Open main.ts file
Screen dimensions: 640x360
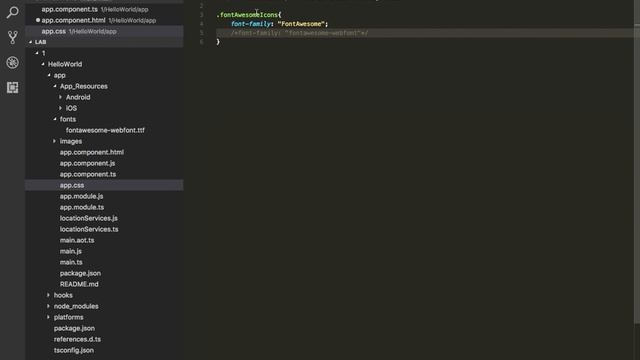coord(71,262)
